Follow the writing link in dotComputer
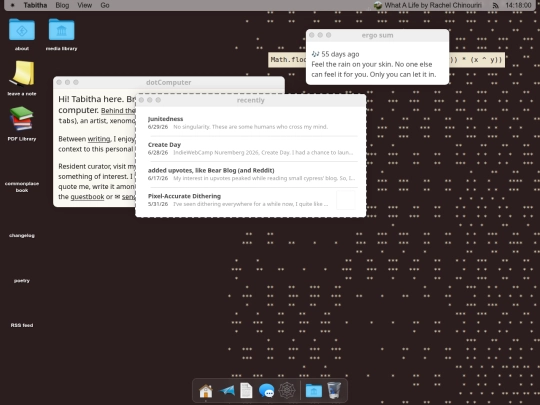Screen dimensions: 540x405 [99, 139]
